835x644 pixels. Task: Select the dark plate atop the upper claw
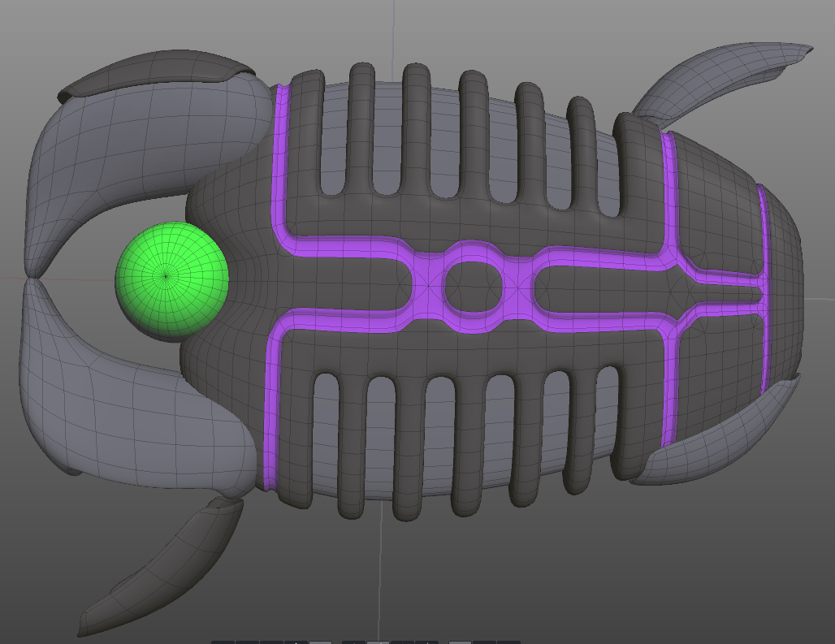pyautogui.click(x=154, y=73)
